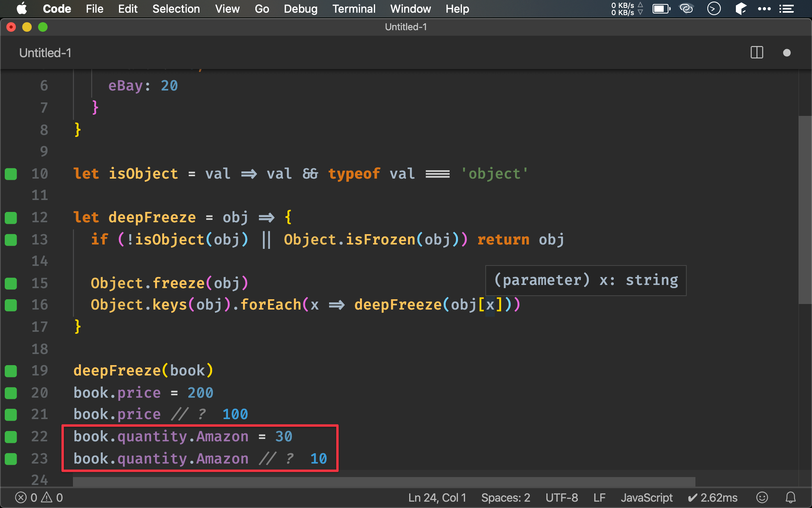The height and width of the screenshot is (508, 812).
Task: Open macOS Notification Center list icon
Action: click(x=786, y=8)
